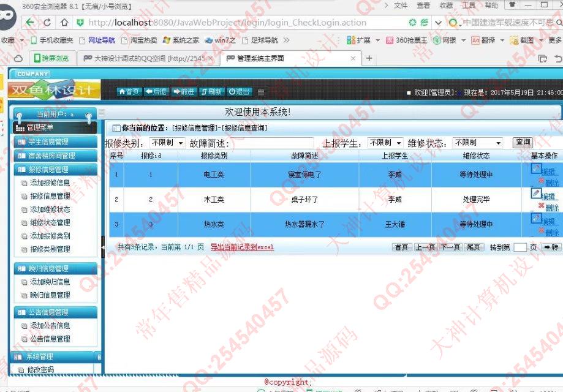This screenshot has height=392, width=563.
Task: Click 下一页 pagination button
Action: coord(450,247)
